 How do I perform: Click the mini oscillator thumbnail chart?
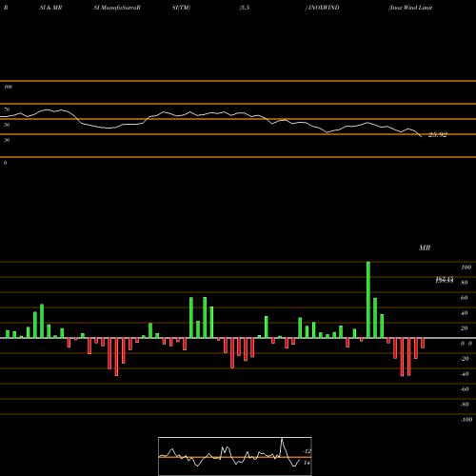(235, 456)
